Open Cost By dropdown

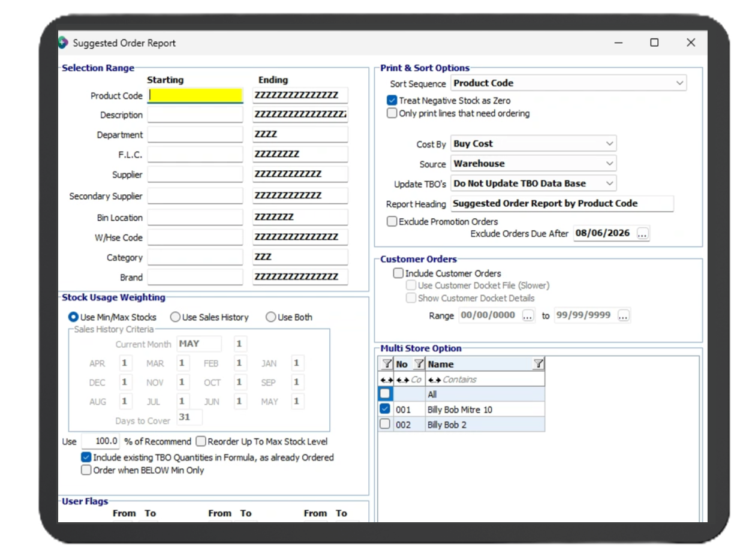pos(533,143)
